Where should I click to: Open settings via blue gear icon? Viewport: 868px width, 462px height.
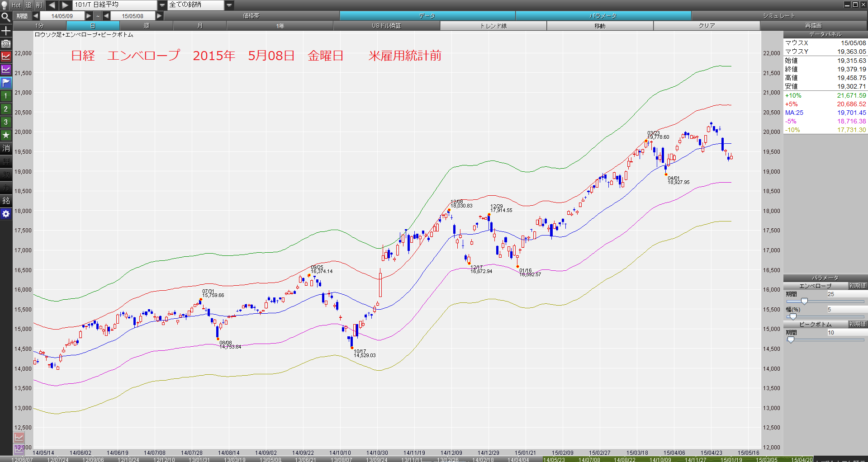(6, 214)
